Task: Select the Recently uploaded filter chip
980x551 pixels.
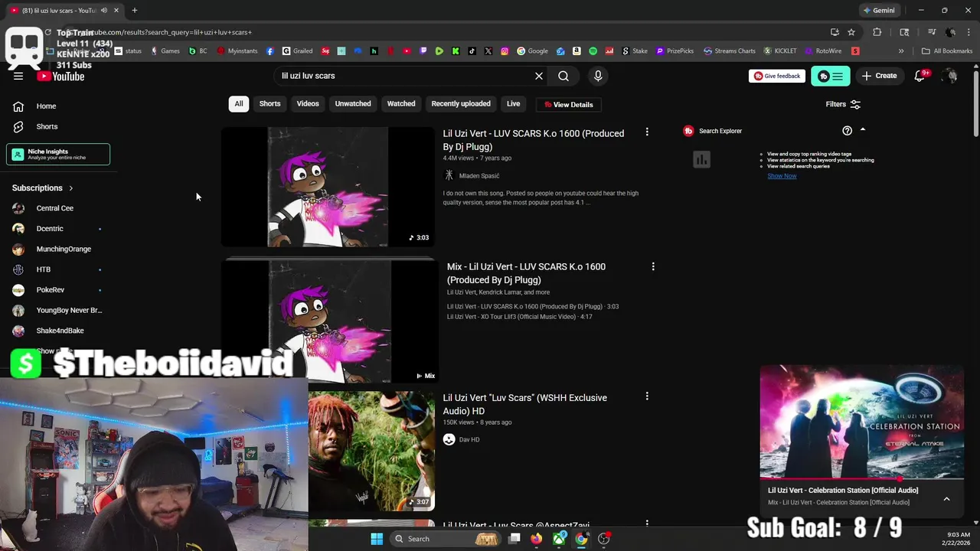Action: click(461, 104)
